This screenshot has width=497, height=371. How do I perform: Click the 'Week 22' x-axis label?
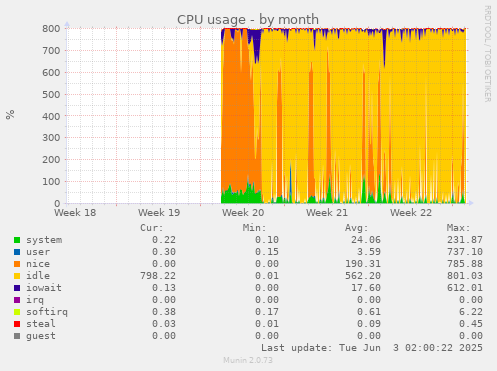(x=411, y=213)
